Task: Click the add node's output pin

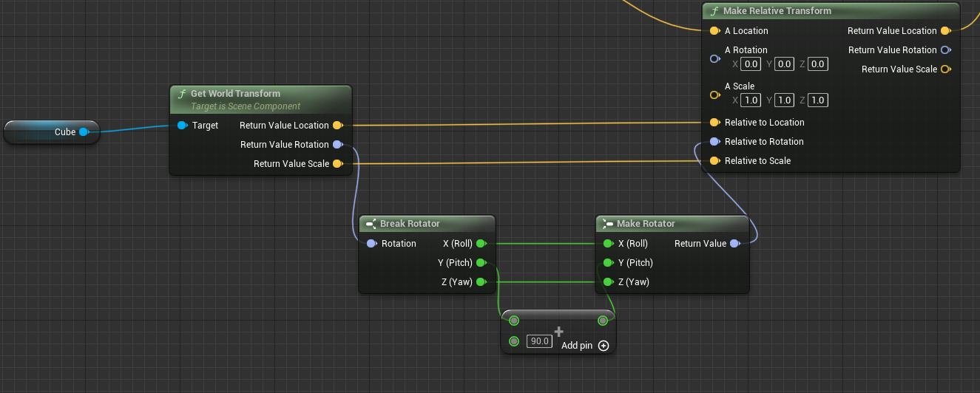Action: click(603, 321)
